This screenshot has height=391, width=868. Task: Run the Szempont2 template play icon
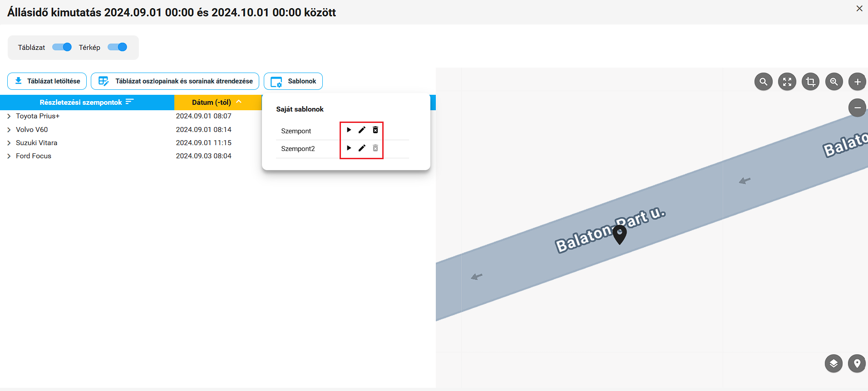tap(349, 148)
